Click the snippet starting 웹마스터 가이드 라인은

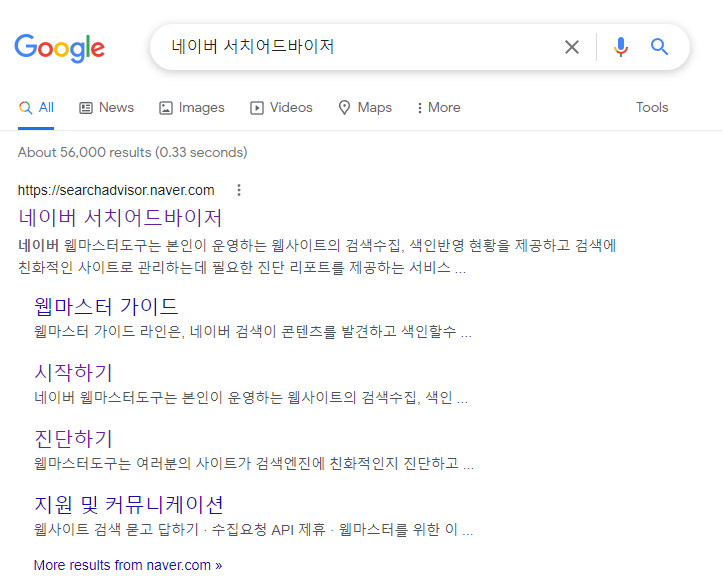point(253,331)
